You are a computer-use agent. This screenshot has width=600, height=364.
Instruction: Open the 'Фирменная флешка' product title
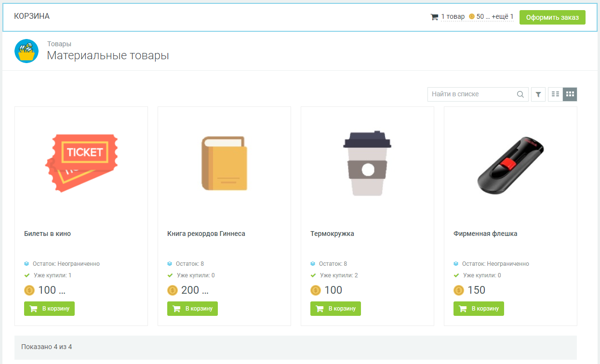(x=485, y=234)
